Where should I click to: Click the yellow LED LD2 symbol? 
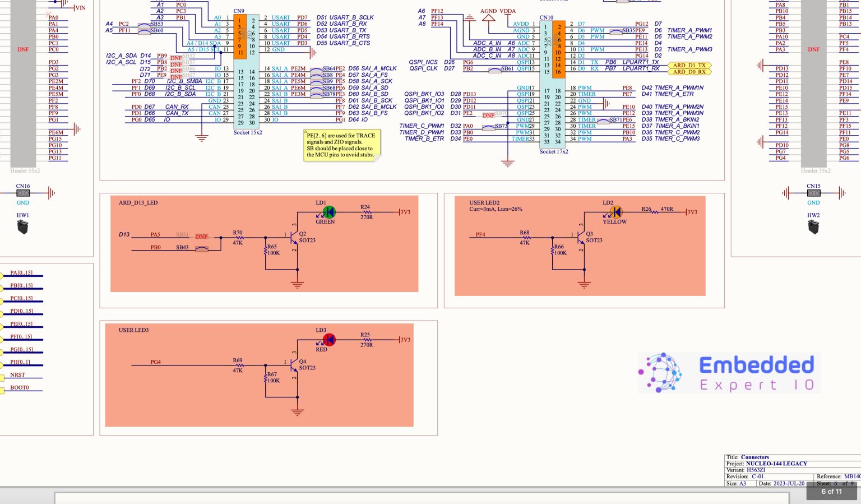click(x=615, y=212)
